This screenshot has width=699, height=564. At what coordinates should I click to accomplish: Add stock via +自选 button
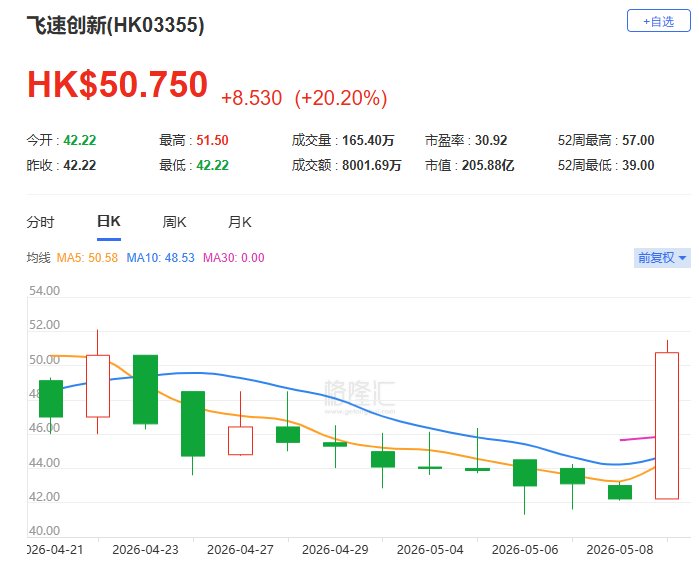coord(658,21)
